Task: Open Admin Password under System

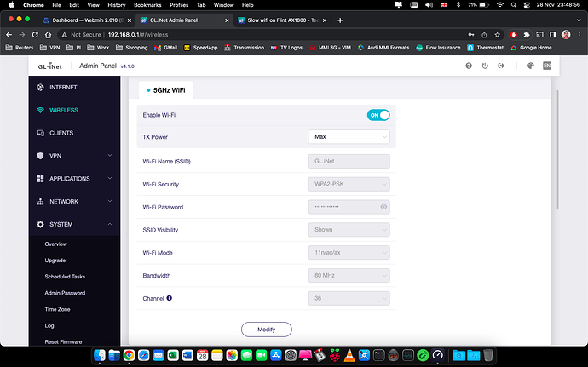Action: [x=65, y=293]
